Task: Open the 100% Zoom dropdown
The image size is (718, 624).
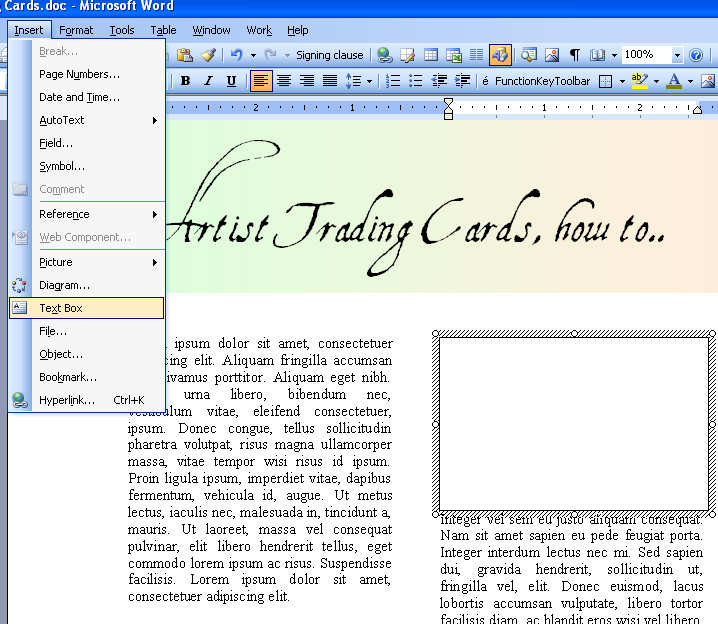Action: pos(677,55)
